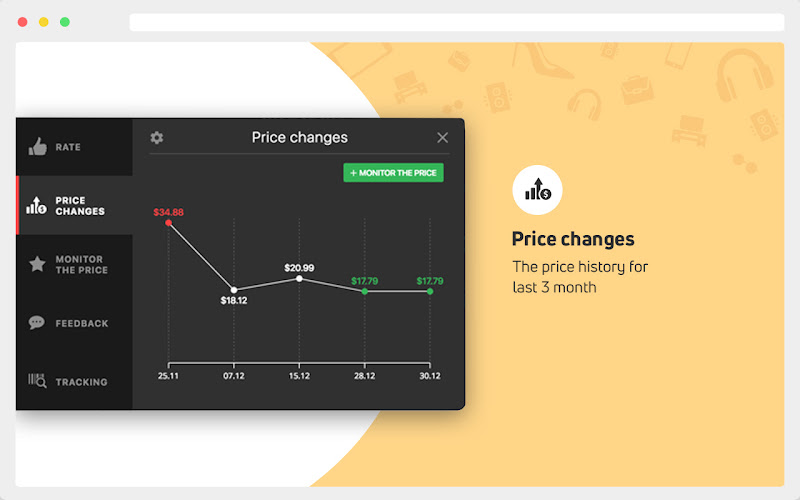Click the $17.79 point at 28.12
800x500 pixels.
[364, 291]
